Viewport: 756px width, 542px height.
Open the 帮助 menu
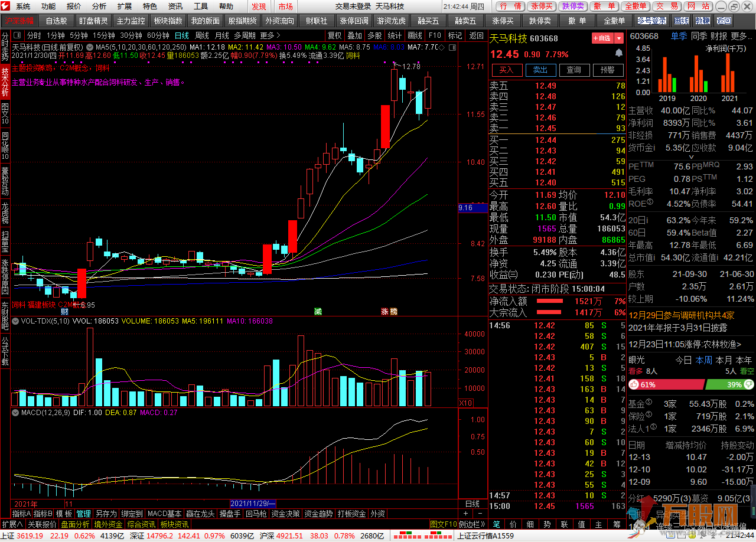pyautogui.click(x=226, y=6)
